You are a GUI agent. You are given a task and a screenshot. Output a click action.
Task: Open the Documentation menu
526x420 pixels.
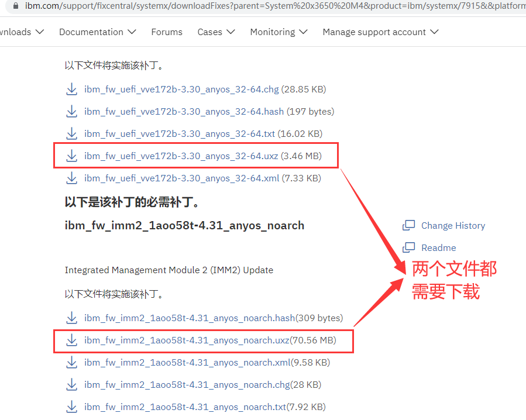pyautogui.click(x=98, y=32)
